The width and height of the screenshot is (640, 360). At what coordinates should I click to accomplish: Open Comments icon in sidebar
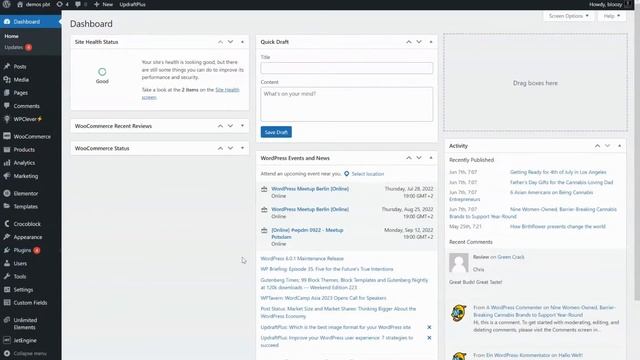point(7,106)
